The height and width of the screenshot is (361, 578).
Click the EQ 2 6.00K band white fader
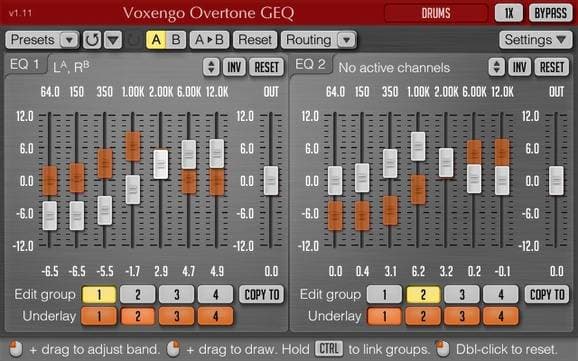pyautogui.click(x=474, y=179)
